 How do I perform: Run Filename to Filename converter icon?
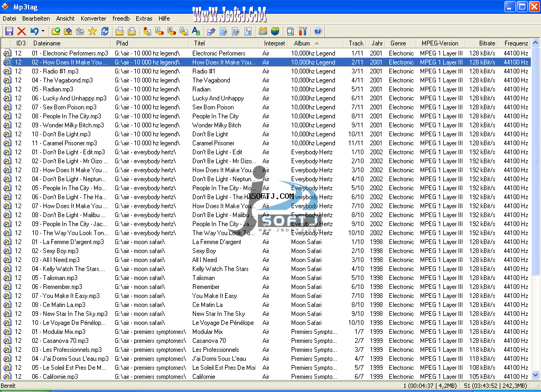pos(172,31)
